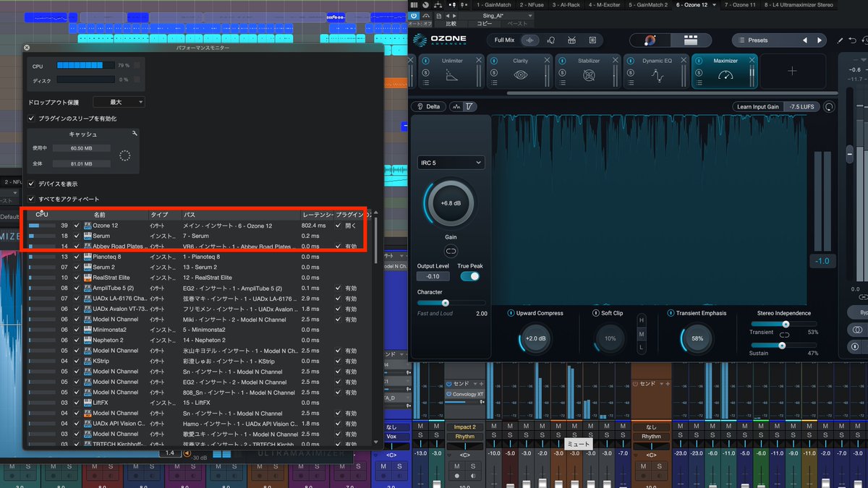868x488 pixels.
Task: Add a new module with plus tile
Action: pyautogui.click(x=792, y=71)
